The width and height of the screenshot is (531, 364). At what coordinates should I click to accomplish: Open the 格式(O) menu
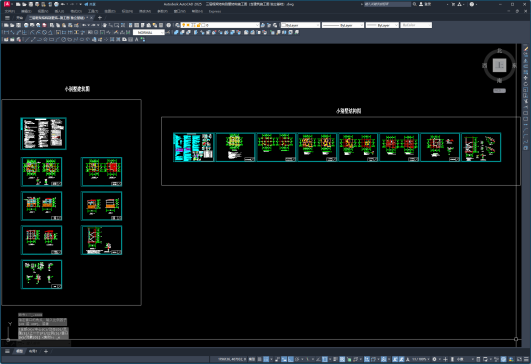76,12
